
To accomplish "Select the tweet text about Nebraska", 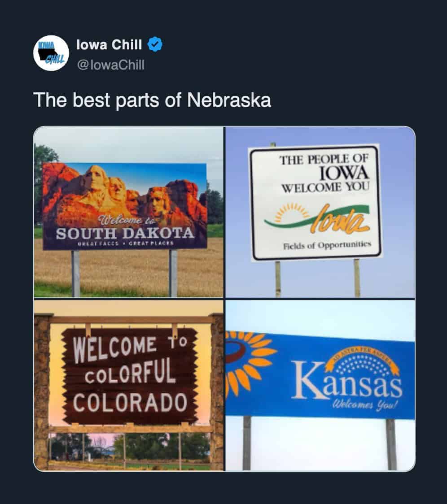I will 152,100.
